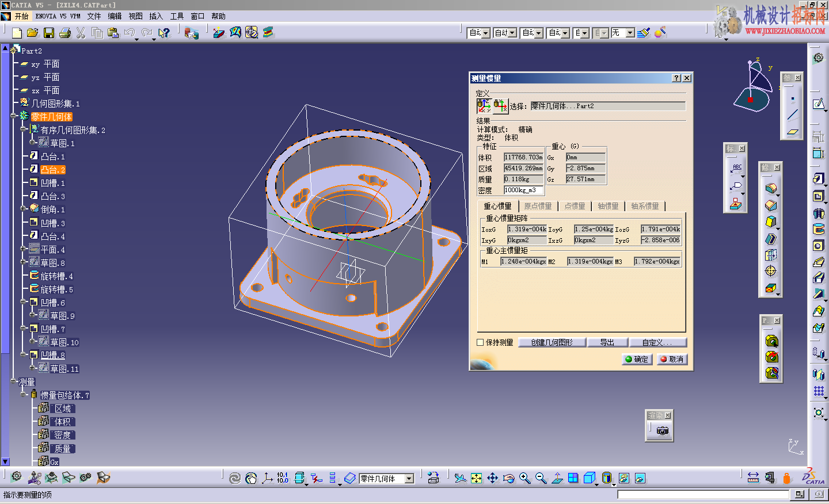Click the help question mark in the inertia dialog

pyautogui.click(x=676, y=78)
